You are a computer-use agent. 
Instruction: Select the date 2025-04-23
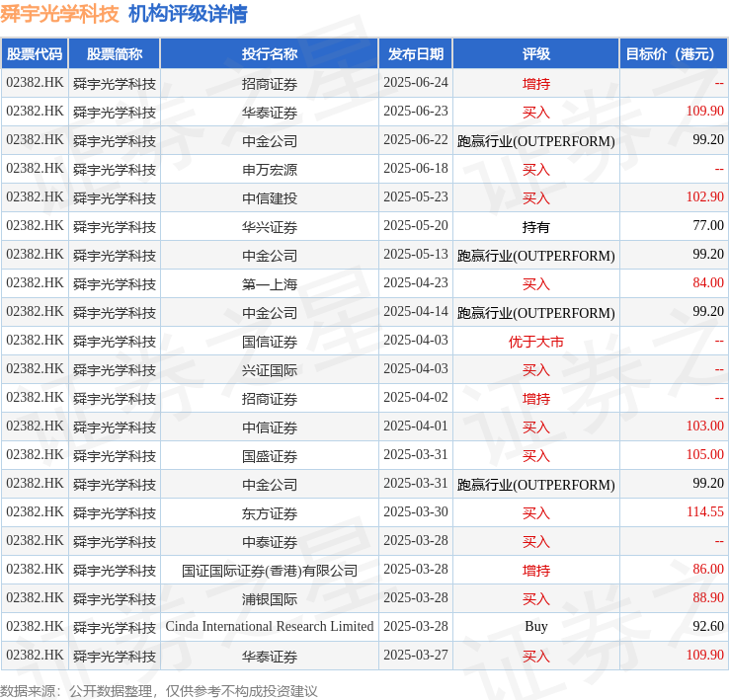[x=416, y=283]
